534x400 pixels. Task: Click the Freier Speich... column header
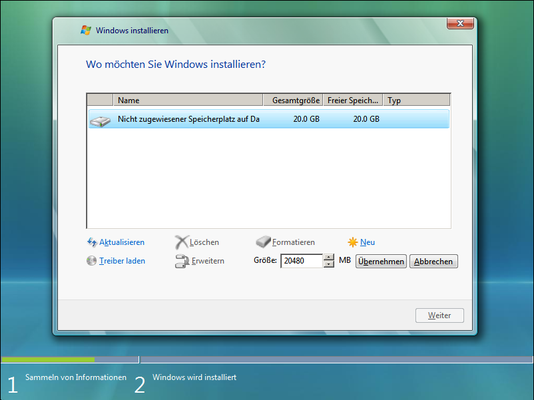[353, 100]
